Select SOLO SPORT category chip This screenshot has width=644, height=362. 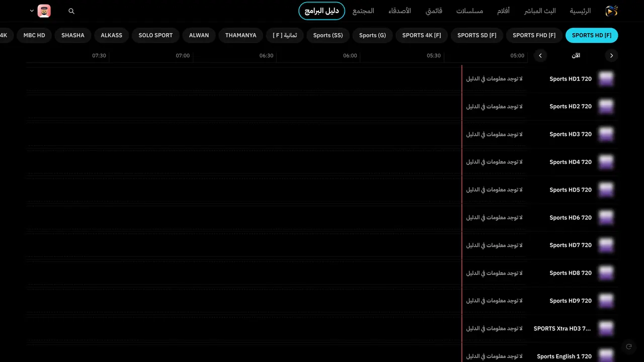coord(155,35)
